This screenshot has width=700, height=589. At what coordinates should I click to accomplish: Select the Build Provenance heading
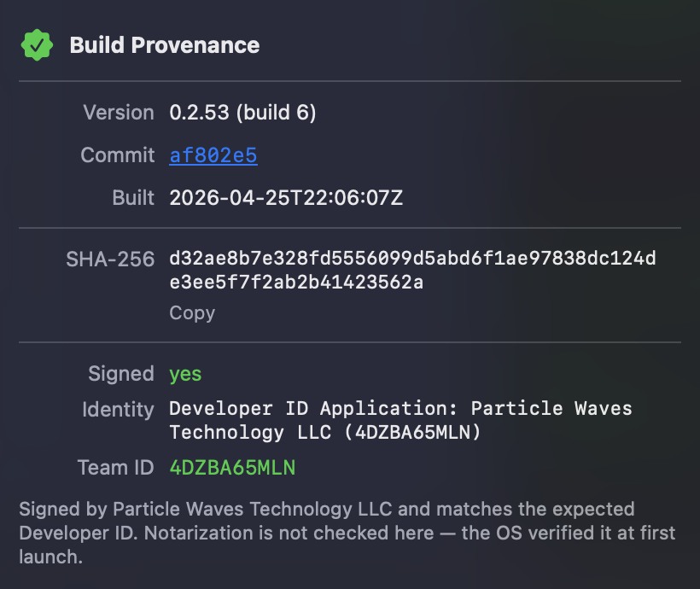164,45
